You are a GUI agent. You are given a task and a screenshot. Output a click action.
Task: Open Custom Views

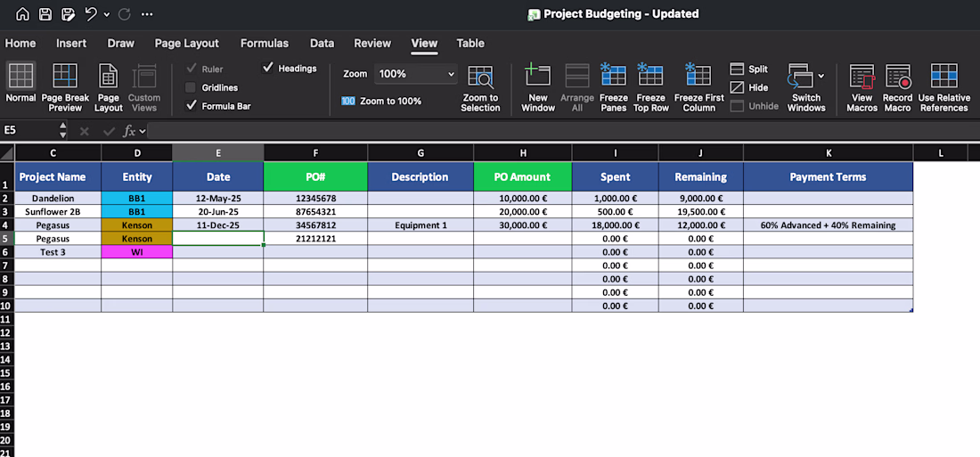pyautogui.click(x=144, y=87)
